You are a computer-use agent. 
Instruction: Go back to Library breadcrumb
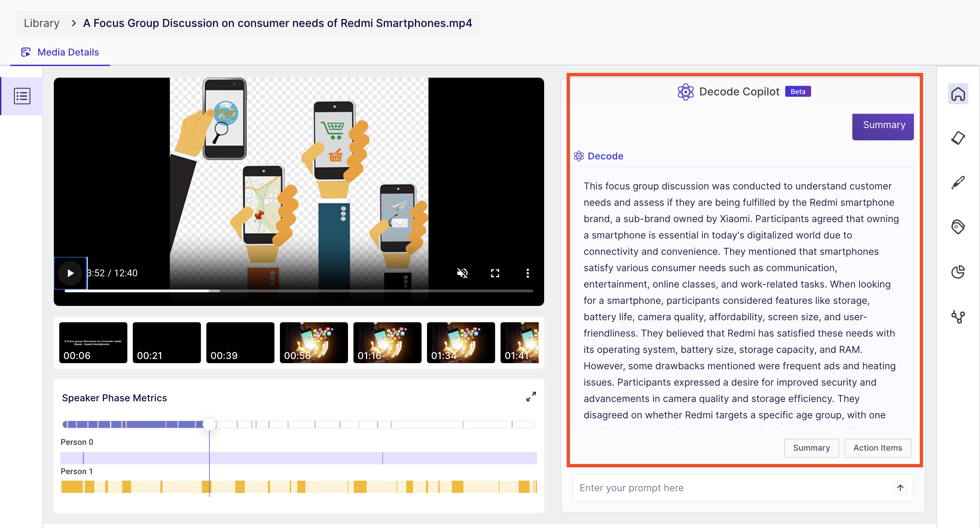42,23
